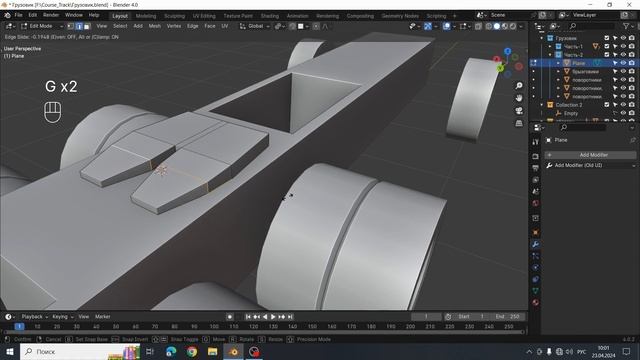Open the Render menu

(51, 15)
